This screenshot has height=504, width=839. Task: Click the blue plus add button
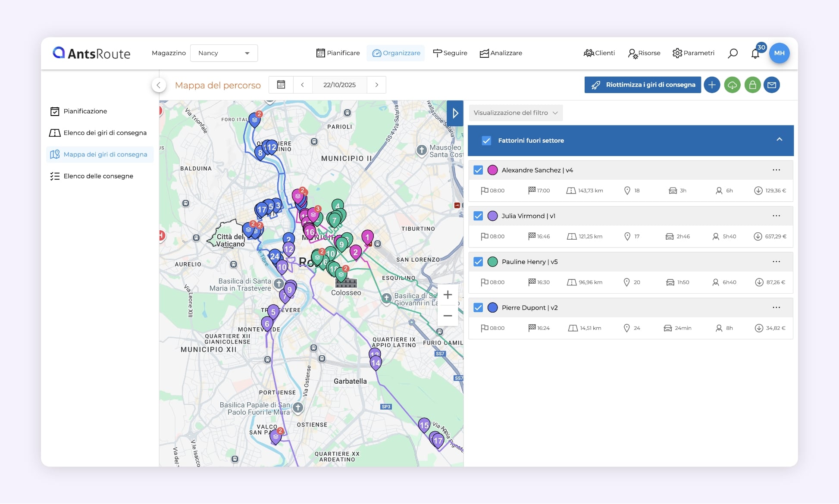coord(712,85)
